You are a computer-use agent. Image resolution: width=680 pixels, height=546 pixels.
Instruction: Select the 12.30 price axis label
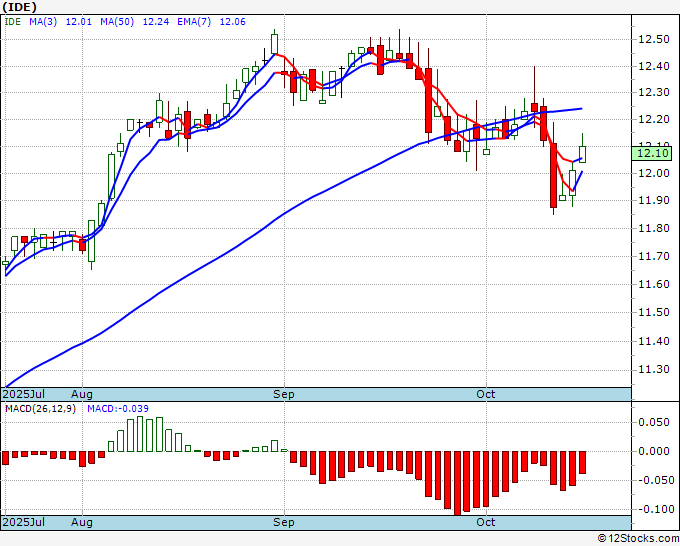click(x=654, y=92)
